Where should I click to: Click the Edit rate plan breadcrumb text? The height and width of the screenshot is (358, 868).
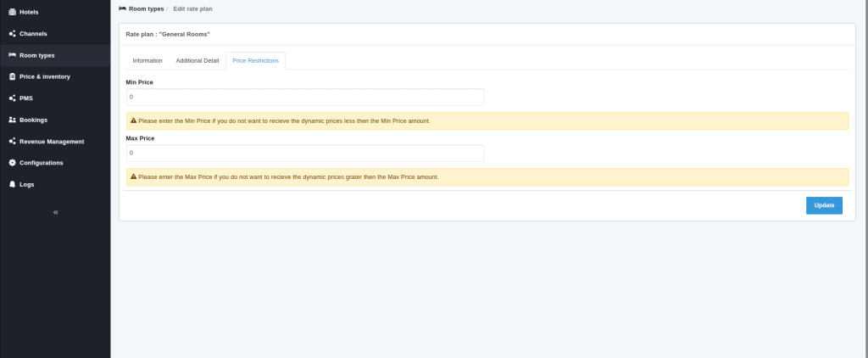tap(192, 8)
